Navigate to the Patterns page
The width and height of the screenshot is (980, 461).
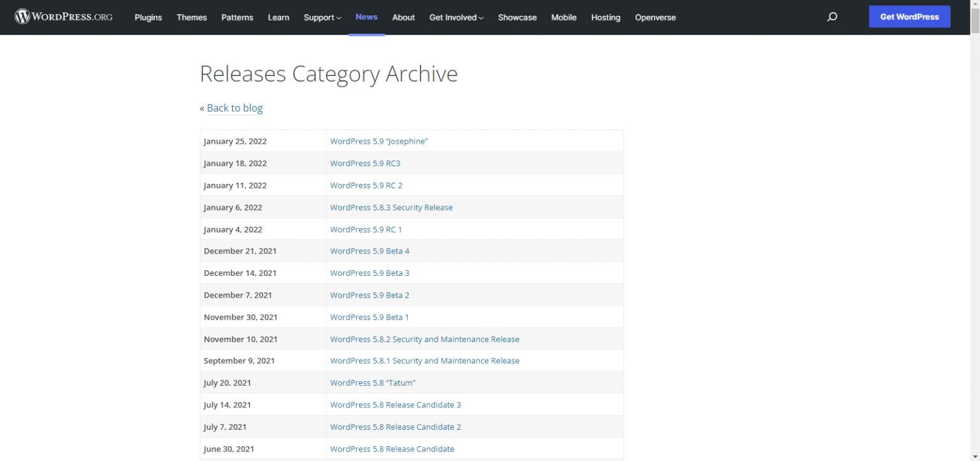tap(237, 17)
